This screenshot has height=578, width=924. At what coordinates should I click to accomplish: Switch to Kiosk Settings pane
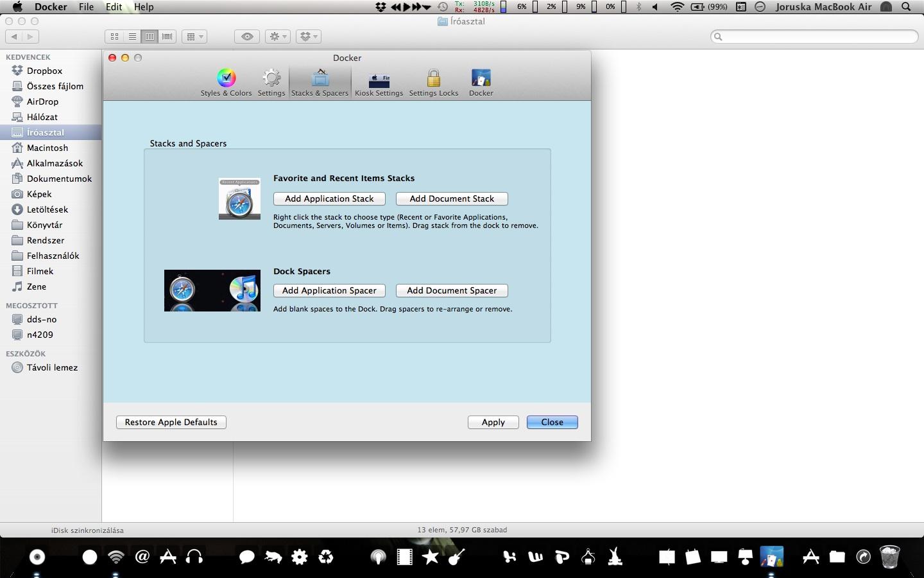(379, 82)
